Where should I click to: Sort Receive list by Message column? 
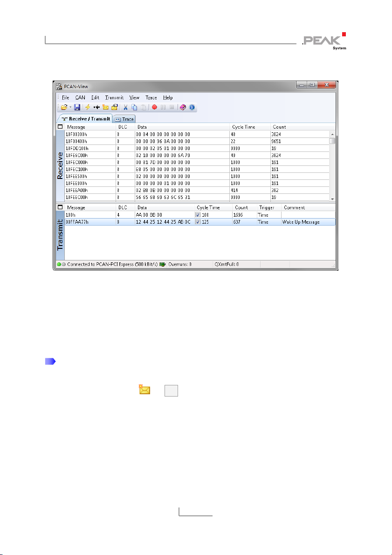click(90, 127)
